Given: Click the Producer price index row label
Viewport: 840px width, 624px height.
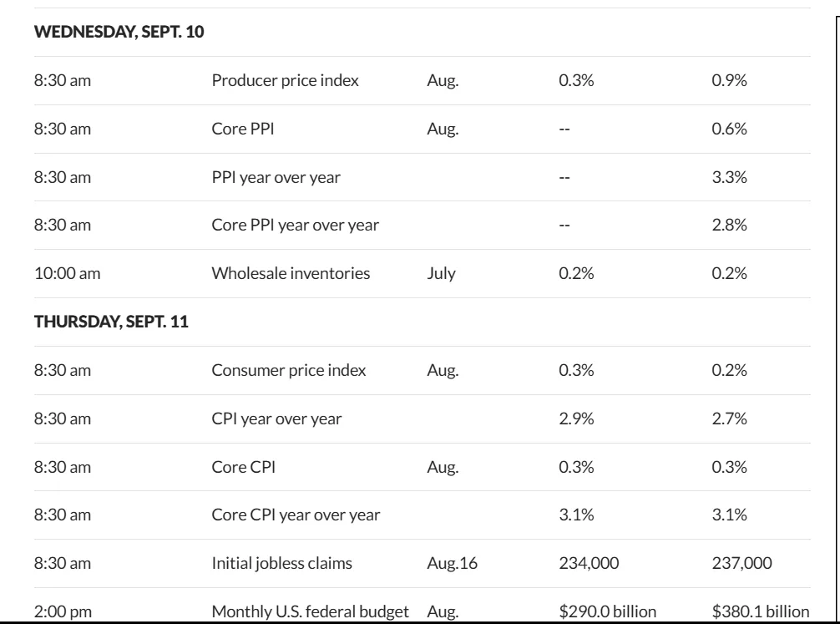Looking at the screenshot, I should coord(285,80).
